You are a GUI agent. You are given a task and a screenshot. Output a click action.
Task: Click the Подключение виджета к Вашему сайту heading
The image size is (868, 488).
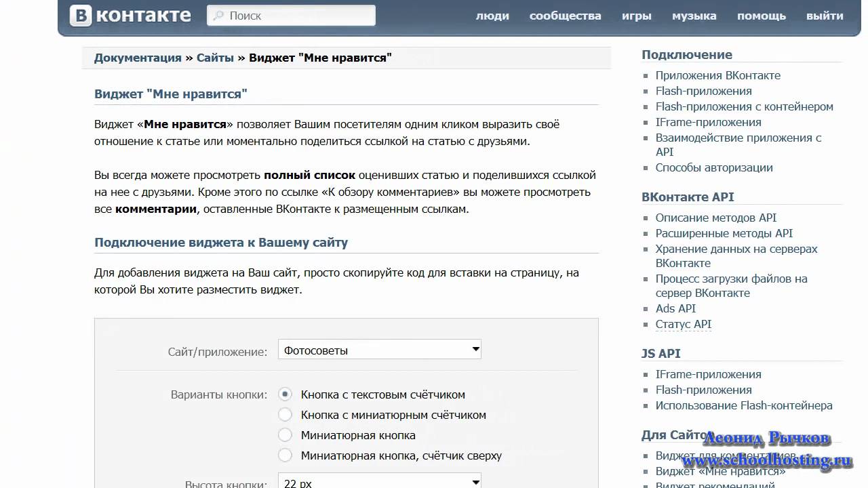pyautogui.click(x=221, y=243)
